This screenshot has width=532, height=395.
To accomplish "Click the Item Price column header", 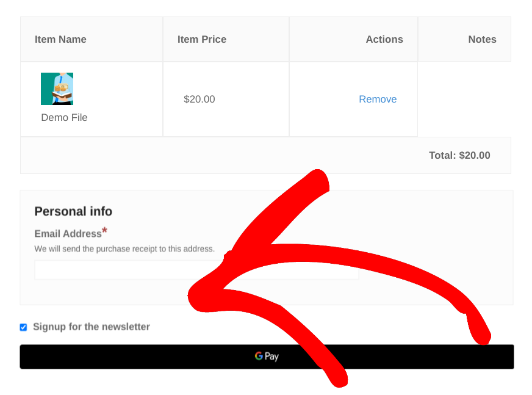I will click(202, 40).
